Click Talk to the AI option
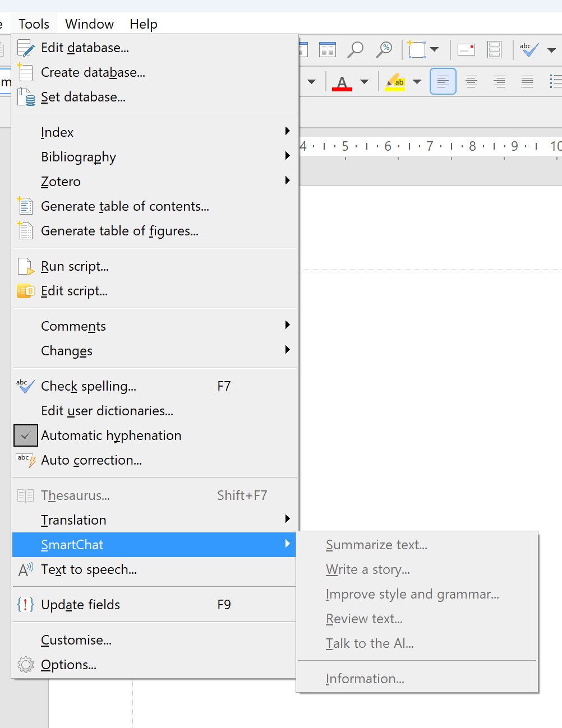The image size is (562, 728). pos(370,643)
